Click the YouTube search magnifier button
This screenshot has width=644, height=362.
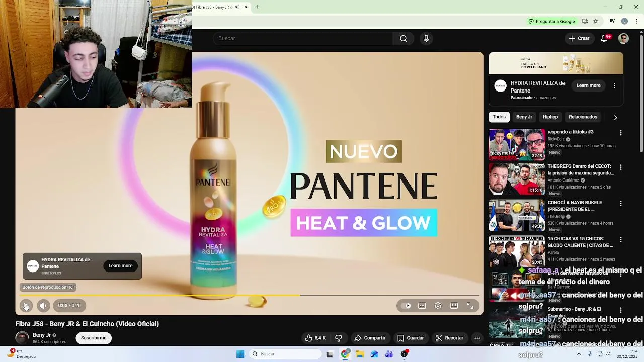pyautogui.click(x=404, y=39)
